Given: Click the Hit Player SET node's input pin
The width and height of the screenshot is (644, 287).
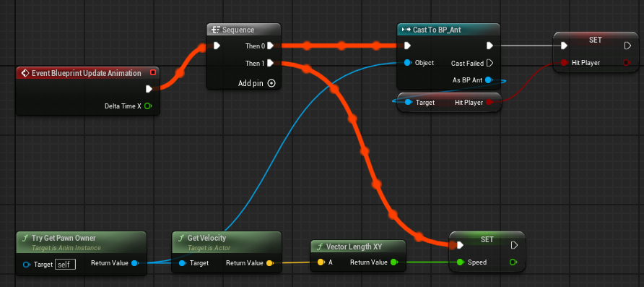Looking at the screenshot, I should pyautogui.click(x=565, y=62).
